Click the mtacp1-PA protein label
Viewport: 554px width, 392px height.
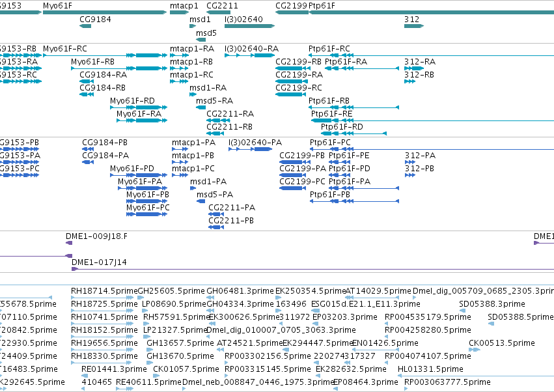pos(193,143)
